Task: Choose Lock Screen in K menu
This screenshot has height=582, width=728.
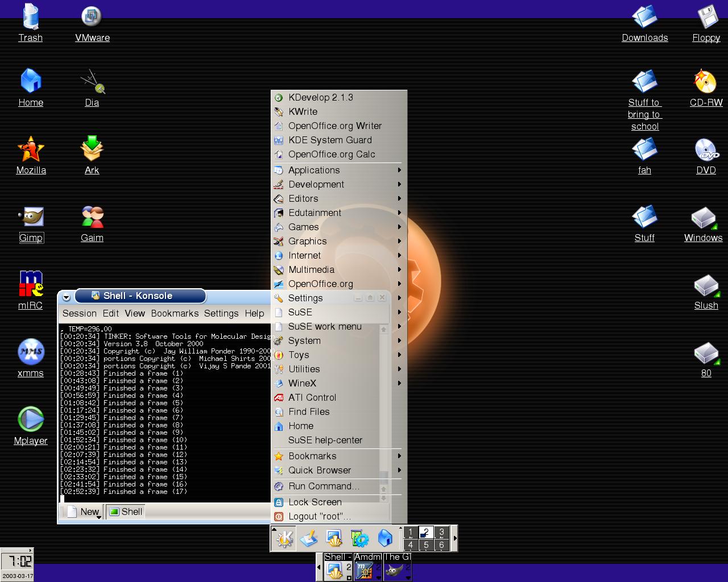Action: [x=338, y=502]
